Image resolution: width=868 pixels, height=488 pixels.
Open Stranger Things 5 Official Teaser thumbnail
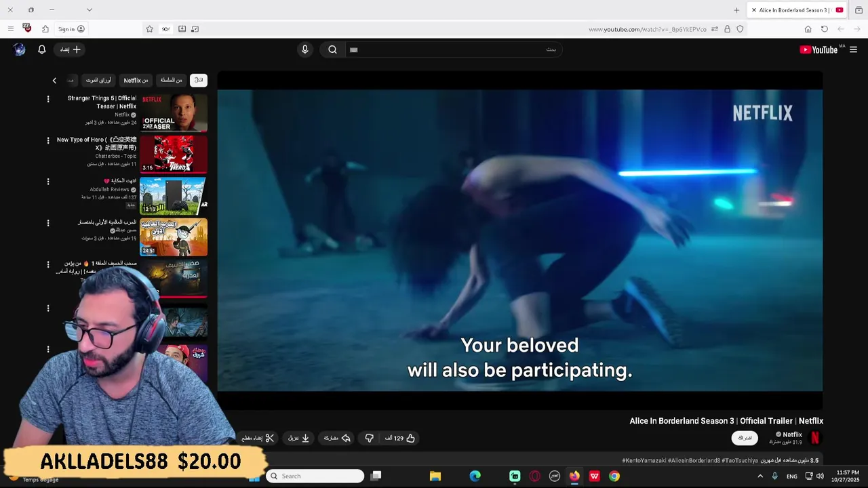pos(174,113)
